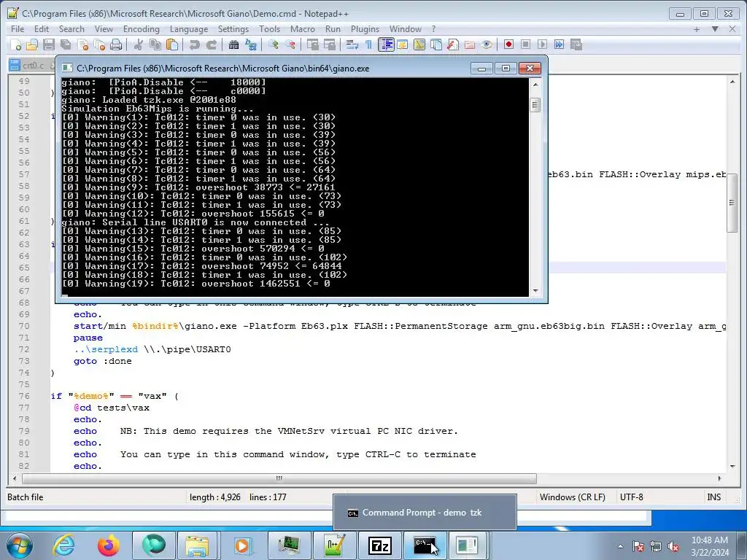
Task: Print the document using the printer icon
Action: click(116, 44)
